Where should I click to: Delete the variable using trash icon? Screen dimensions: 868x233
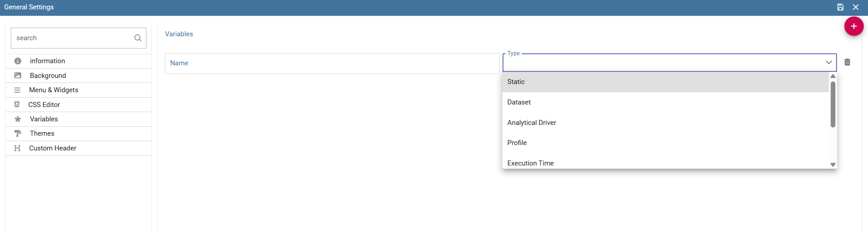(847, 62)
